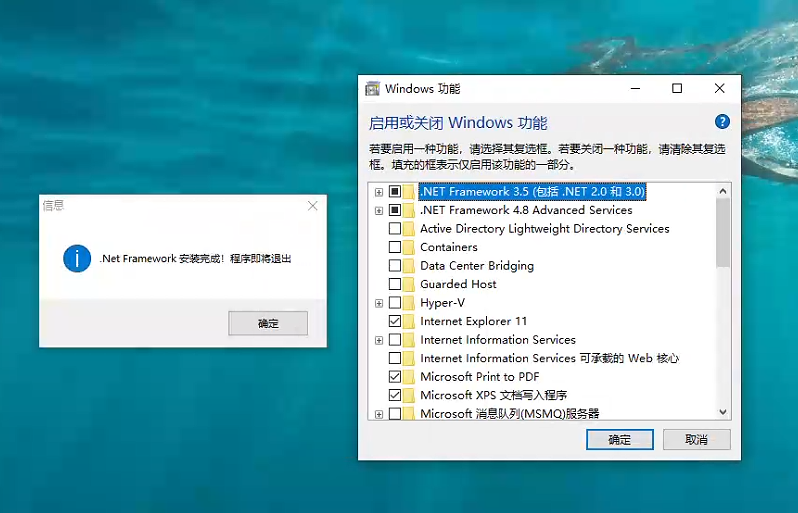Select the Microsoft Print to PDF label
The width and height of the screenshot is (798, 513).
479,377
